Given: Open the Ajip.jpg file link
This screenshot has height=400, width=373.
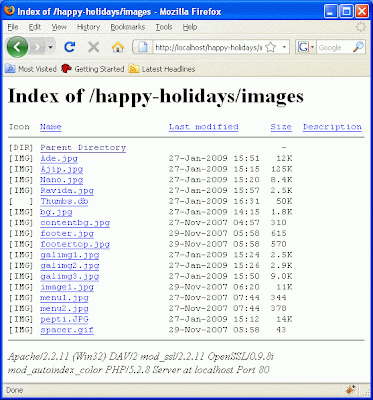Looking at the screenshot, I should 62,169.
